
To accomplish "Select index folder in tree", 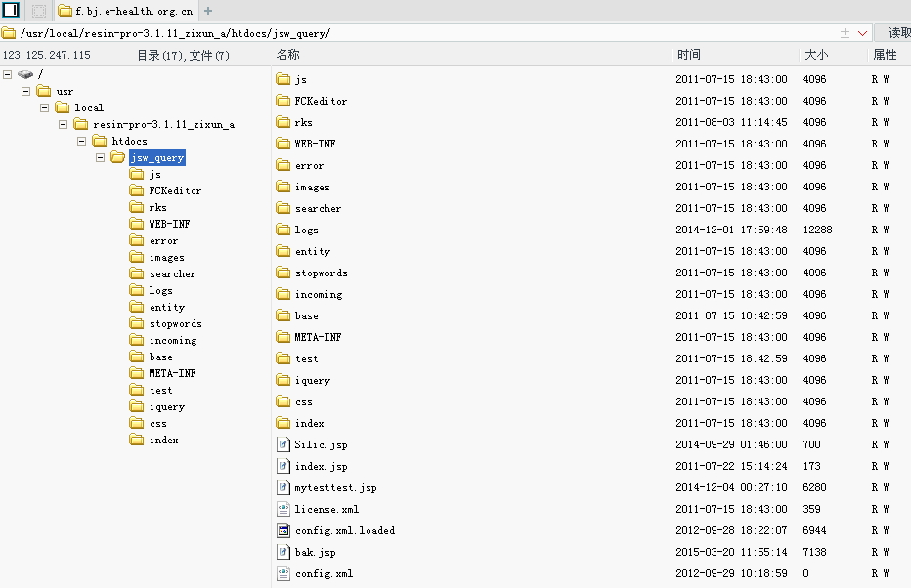I will pyautogui.click(x=154, y=440).
